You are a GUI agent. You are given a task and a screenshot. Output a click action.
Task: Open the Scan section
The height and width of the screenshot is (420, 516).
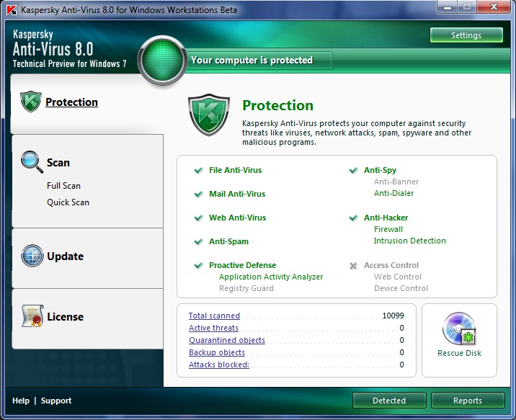58,163
